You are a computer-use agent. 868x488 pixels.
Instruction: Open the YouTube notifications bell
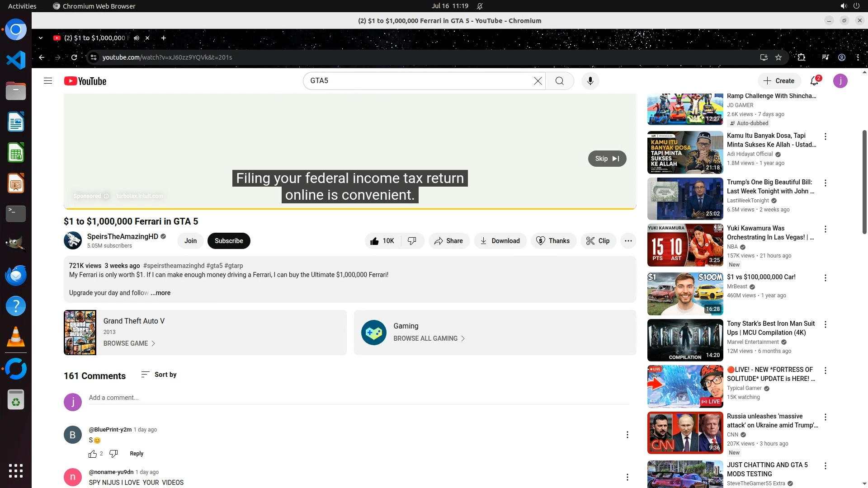pyautogui.click(x=814, y=81)
